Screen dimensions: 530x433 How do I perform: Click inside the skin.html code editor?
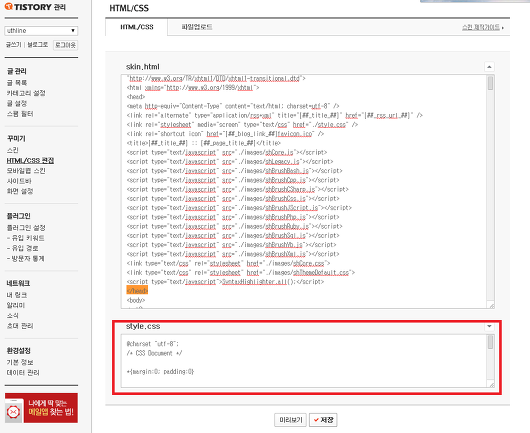tap(304, 191)
